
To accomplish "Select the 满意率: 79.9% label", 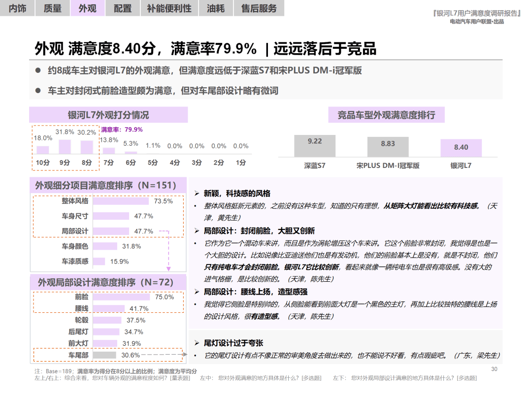I will pyautogui.click(x=122, y=130).
